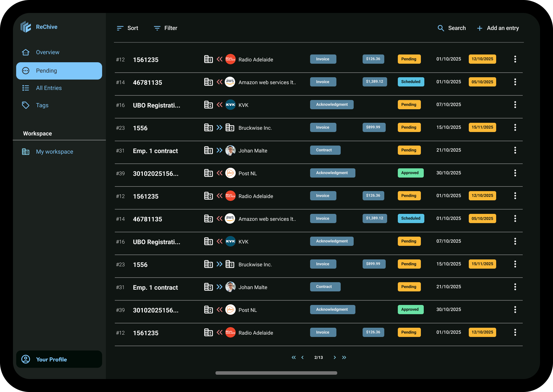Go to the next page arrow
The image size is (553, 392).
[335, 357]
